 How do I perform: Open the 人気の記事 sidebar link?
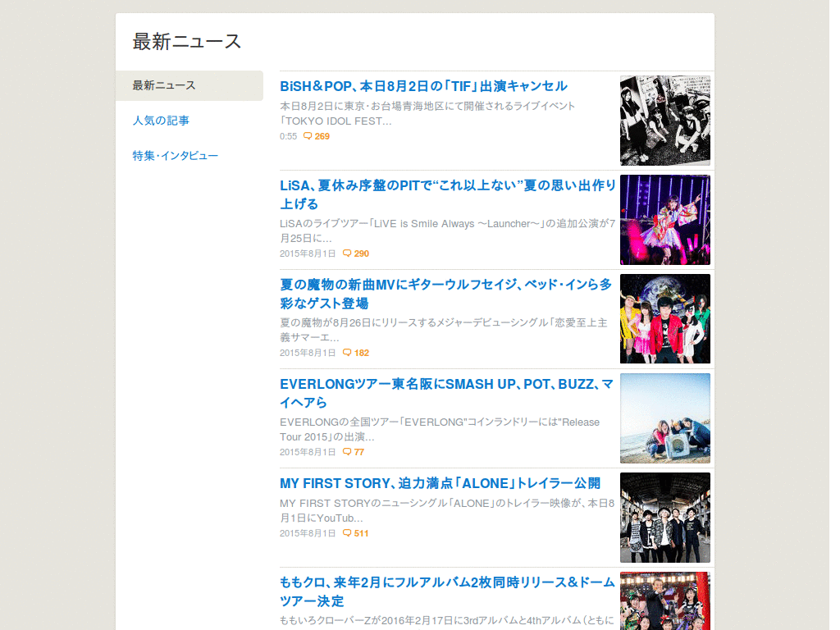point(161,121)
